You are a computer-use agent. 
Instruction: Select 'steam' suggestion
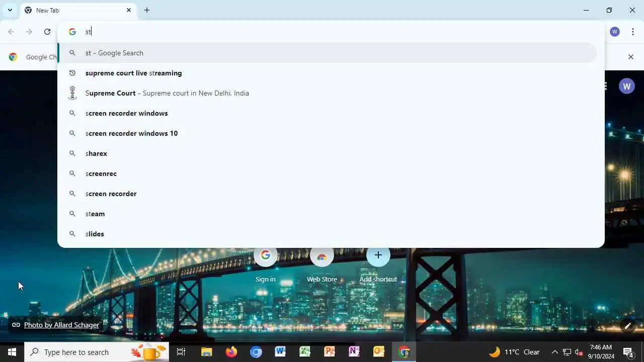click(327, 214)
